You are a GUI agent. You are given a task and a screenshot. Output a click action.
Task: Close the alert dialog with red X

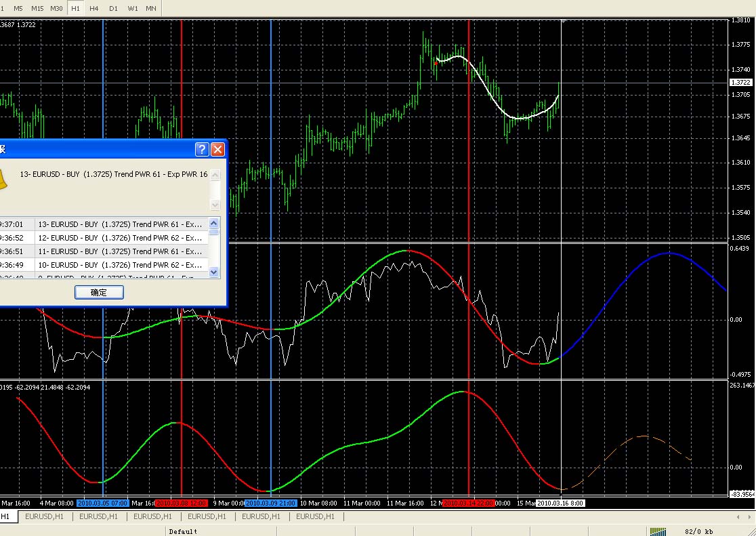pyautogui.click(x=218, y=150)
